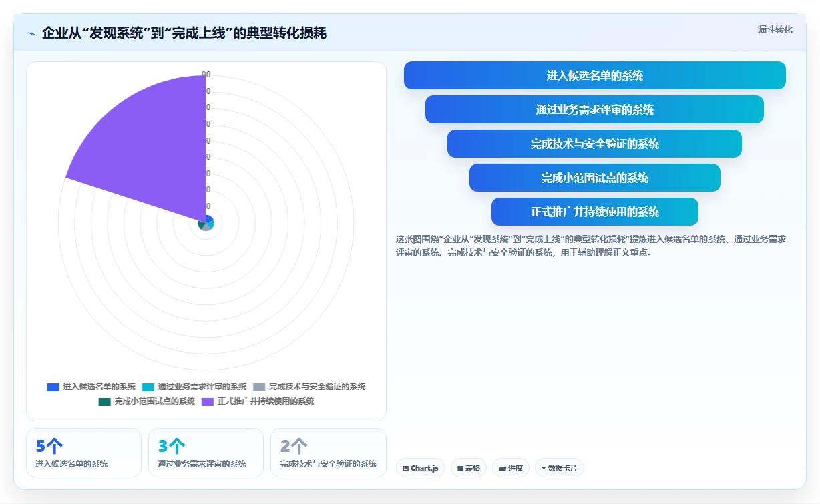The image size is (820, 504).
Task: Click the 进度 tag
Action: (511, 468)
